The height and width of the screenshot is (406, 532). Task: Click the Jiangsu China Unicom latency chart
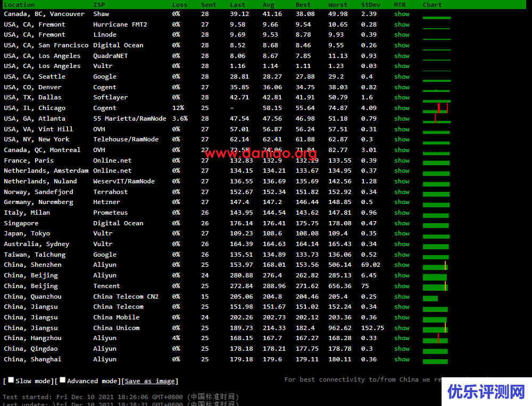coord(435,328)
